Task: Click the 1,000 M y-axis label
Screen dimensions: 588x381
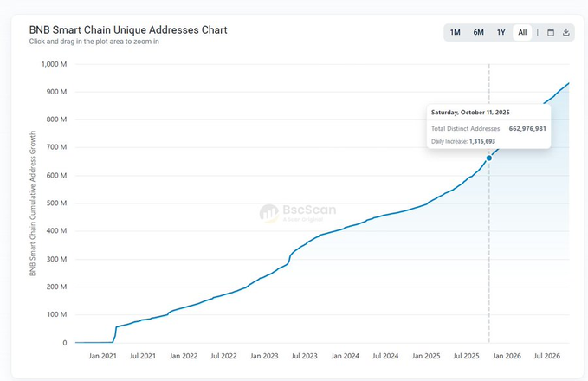Action: click(x=54, y=64)
